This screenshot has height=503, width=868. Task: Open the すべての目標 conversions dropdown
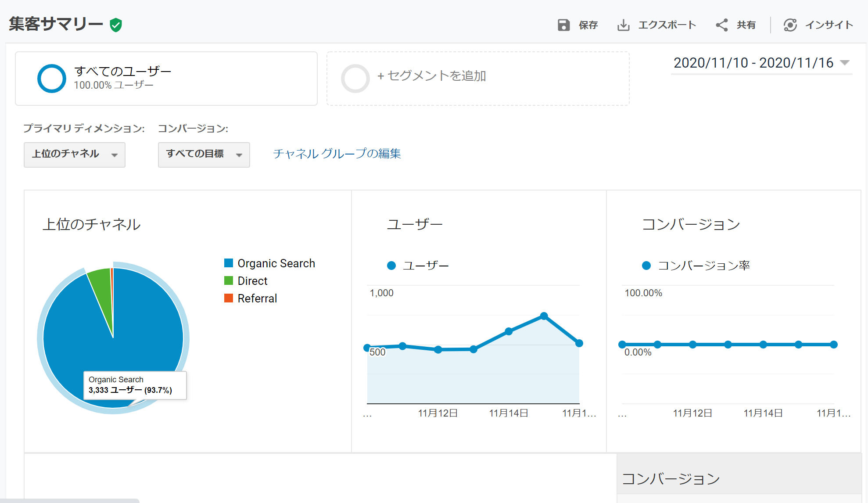(204, 154)
